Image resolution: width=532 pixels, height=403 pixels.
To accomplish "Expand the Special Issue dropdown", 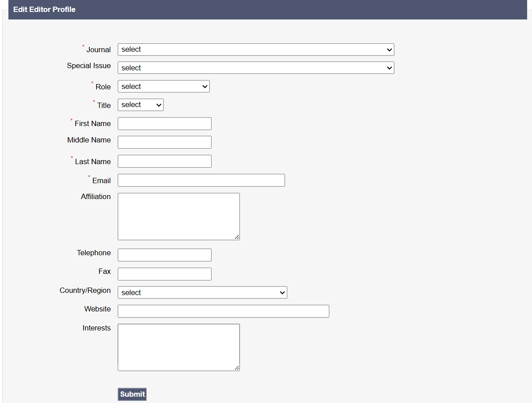I will 255,68.
